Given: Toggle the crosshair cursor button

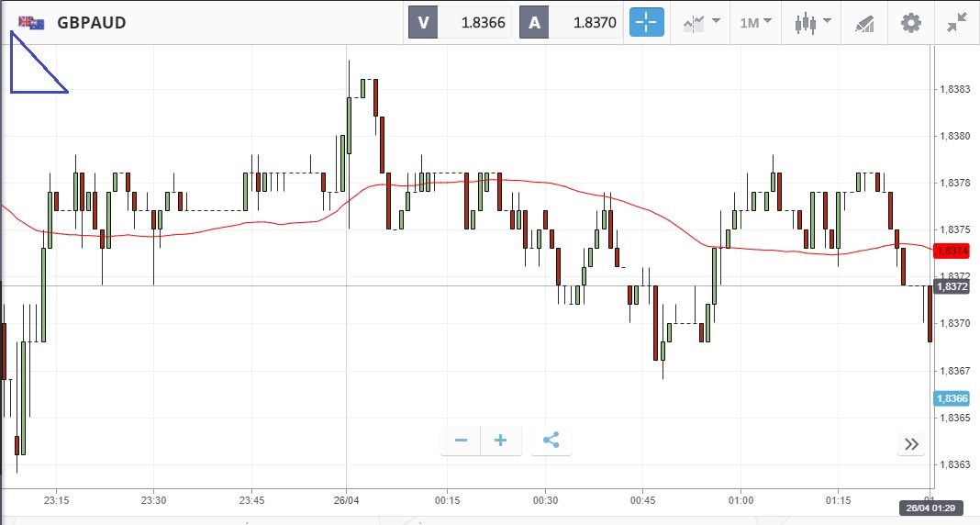Looking at the screenshot, I should click(x=646, y=23).
